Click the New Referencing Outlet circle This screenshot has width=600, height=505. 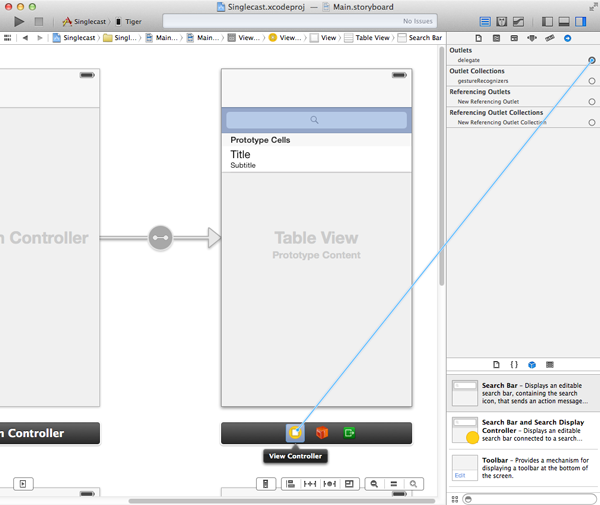point(592,101)
